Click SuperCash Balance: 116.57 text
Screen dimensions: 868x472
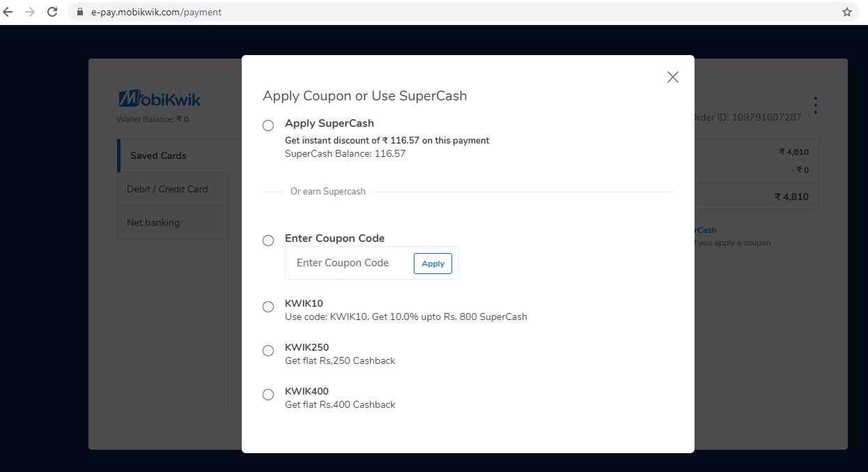pyautogui.click(x=345, y=153)
